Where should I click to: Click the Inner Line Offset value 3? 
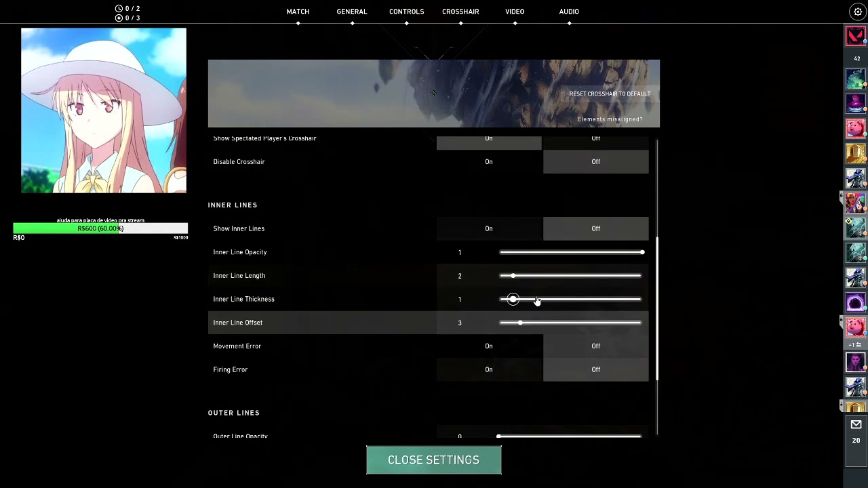click(x=460, y=323)
